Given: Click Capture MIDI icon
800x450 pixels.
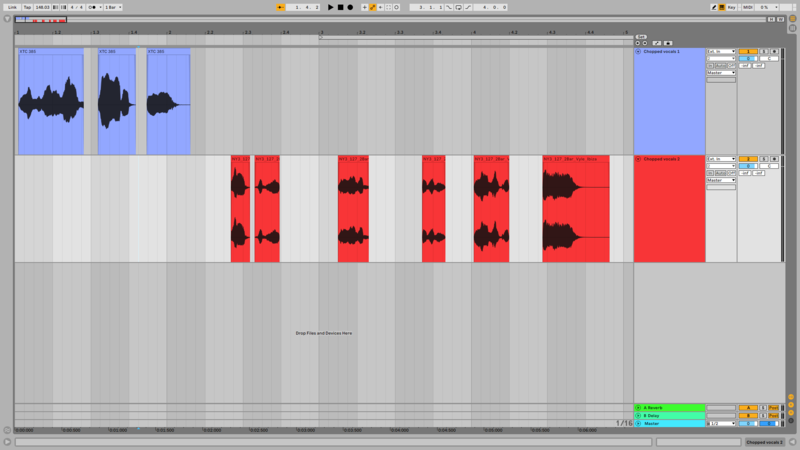Looking at the screenshot, I should [x=388, y=7].
